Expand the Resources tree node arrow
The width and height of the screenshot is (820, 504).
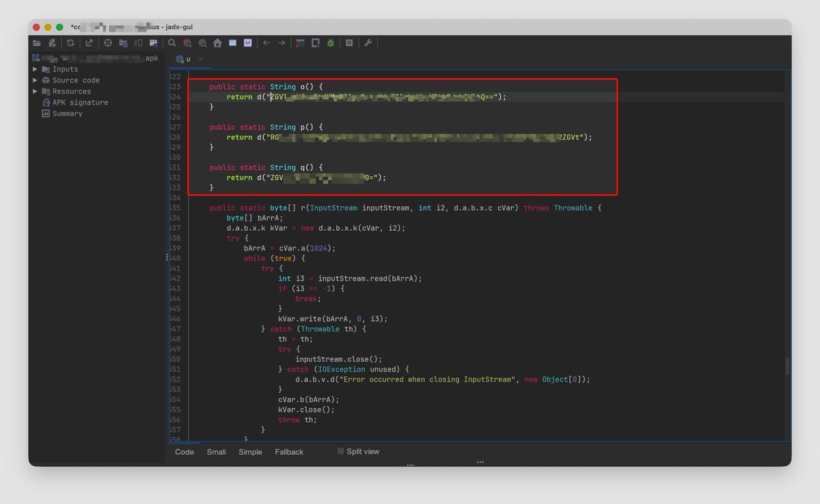pyautogui.click(x=36, y=91)
